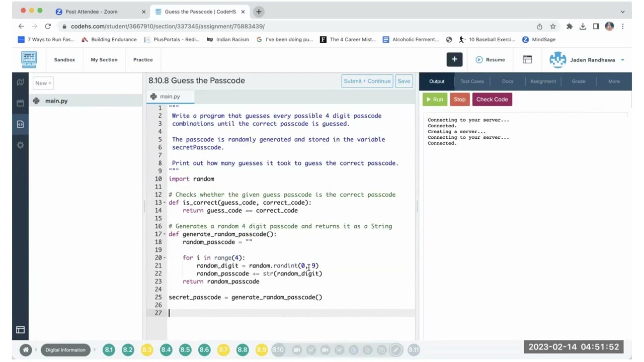The width and height of the screenshot is (644, 362).
Task: Toggle the panel layout icon at sidebar bottom
Action: click(20, 330)
